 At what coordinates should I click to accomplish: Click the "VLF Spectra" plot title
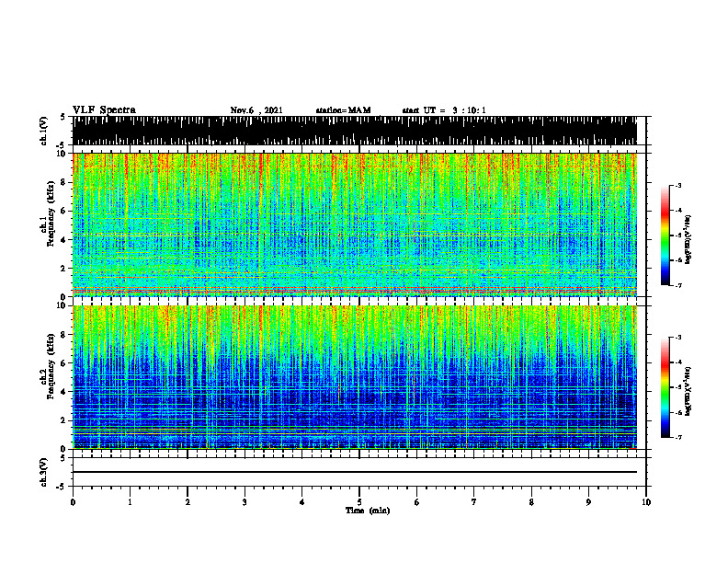coord(104,110)
